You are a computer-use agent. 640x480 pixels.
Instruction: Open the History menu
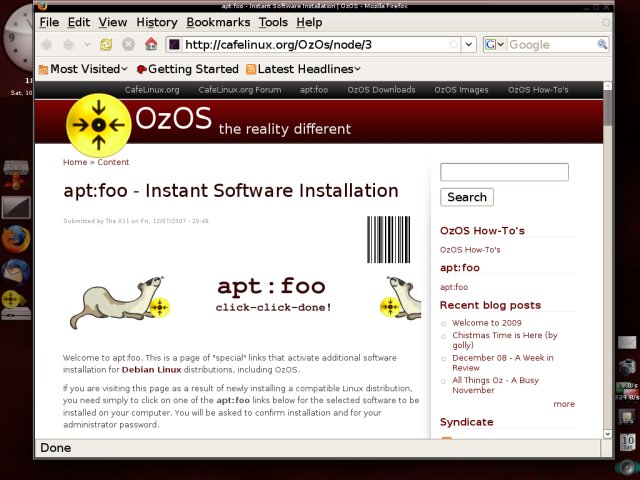pos(157,22)
